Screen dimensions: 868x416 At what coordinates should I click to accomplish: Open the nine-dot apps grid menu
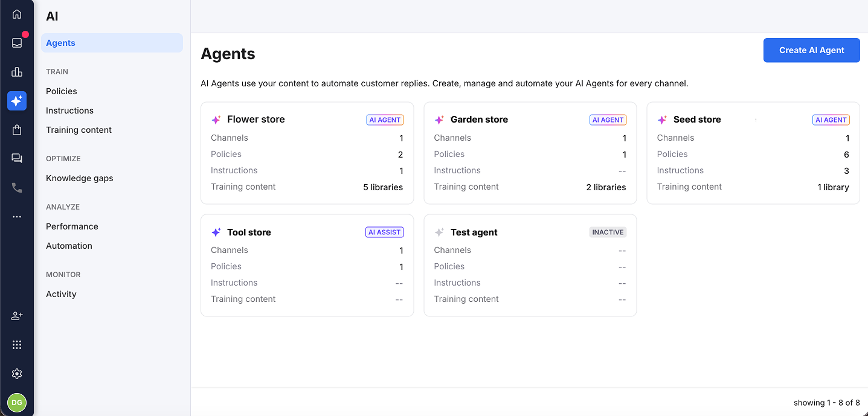(17, 345)
